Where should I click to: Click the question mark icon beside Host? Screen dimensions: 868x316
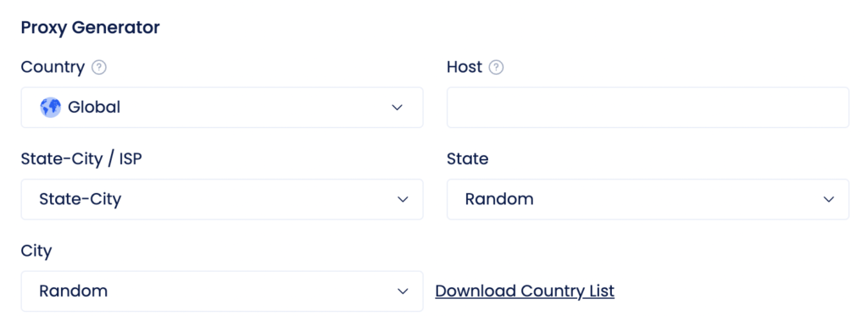pyautogui.click(x=497, y=68)
